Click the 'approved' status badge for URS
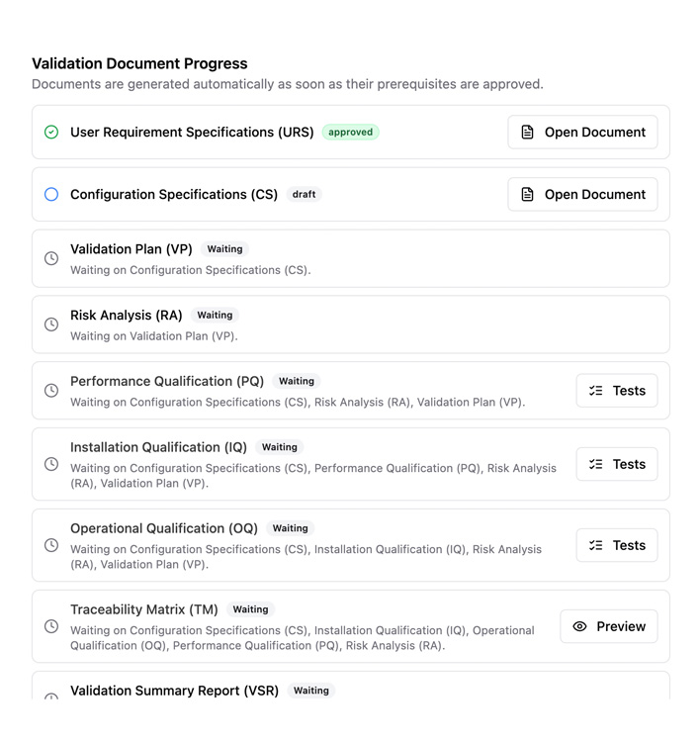Image resolution: width=700 pixels, height=742 pixels. (350, 132)
